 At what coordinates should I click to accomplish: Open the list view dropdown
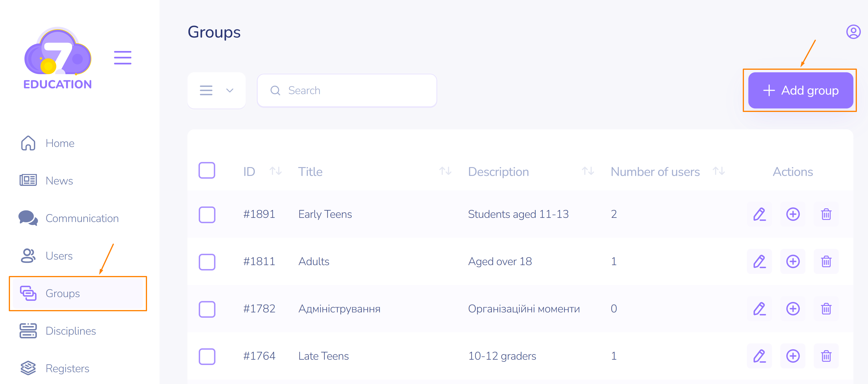tap(216, 90)
